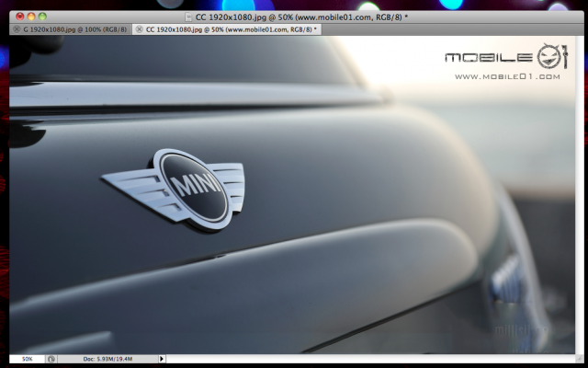Click the window title text CC 1920x1080.jpg

pos(302,17)
